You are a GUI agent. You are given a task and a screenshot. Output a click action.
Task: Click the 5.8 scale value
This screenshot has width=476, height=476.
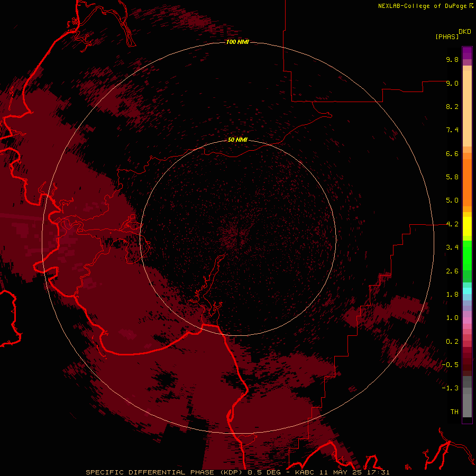coord(452,177)
